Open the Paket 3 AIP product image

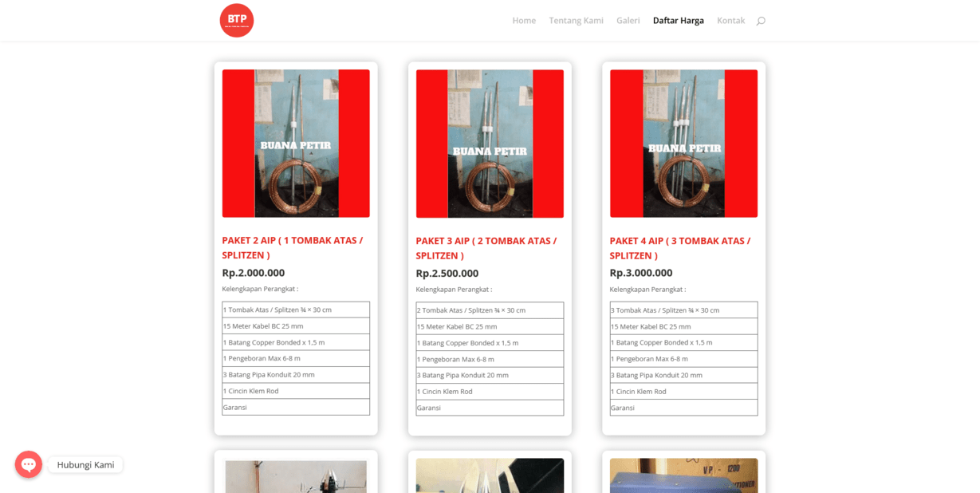click(490, 144)
